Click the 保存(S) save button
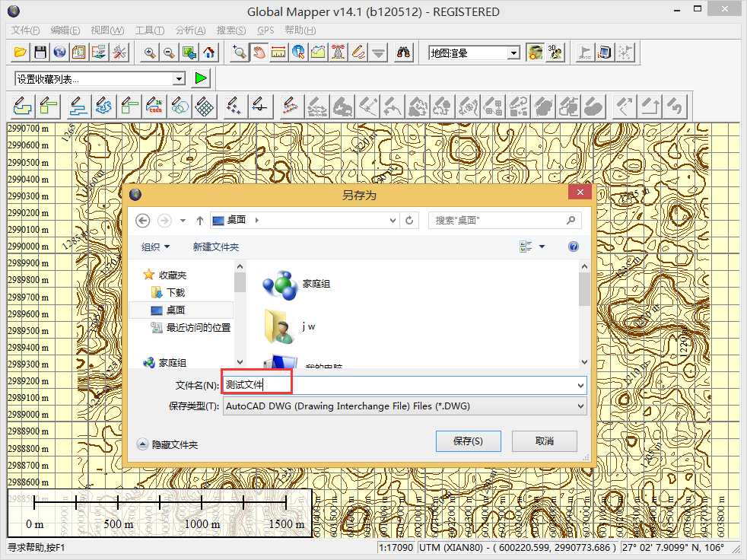Viewport: 747px width, 560px height. click(x=469, y=441)
